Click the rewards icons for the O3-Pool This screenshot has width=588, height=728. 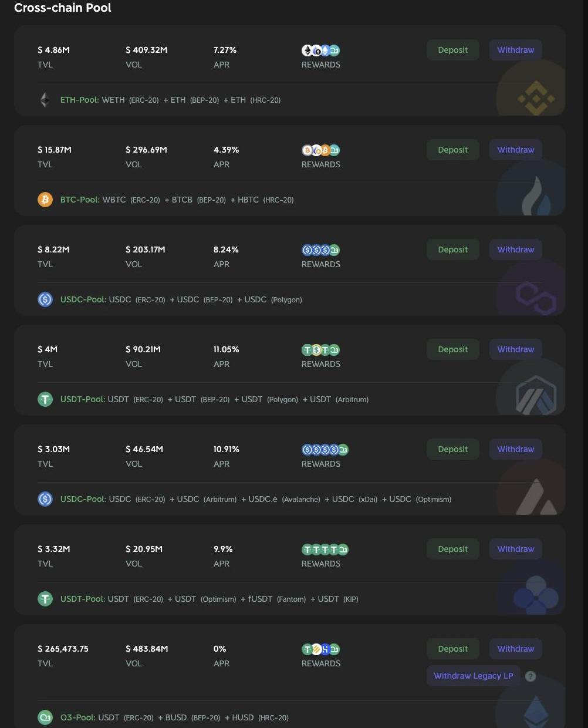(x=320, y=649)
